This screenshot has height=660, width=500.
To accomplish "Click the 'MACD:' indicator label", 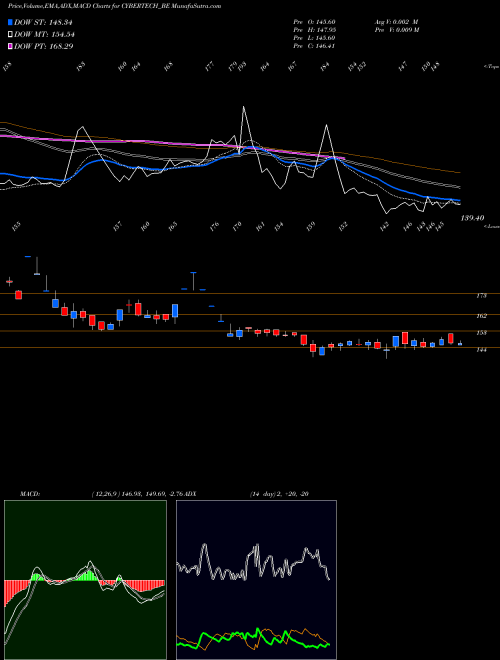I will tap(30, 494).
